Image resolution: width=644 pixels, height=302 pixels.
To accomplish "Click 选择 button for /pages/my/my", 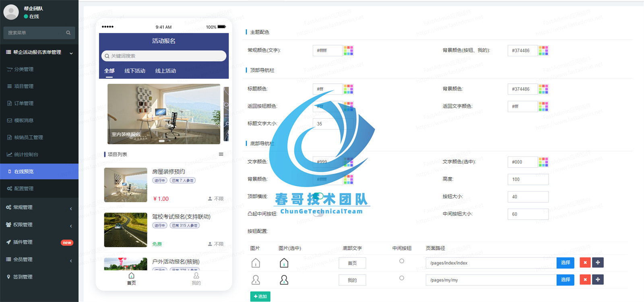I will (x=566, y=279).
